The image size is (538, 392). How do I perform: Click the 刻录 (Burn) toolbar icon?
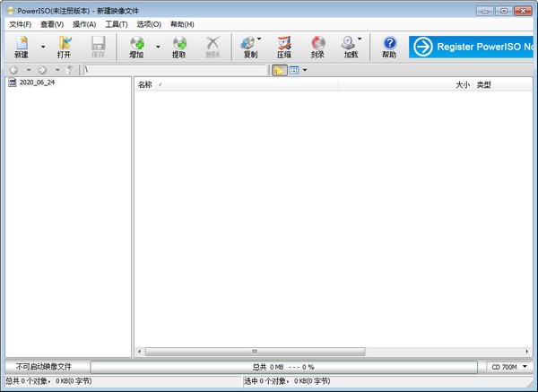coord(318,47)
